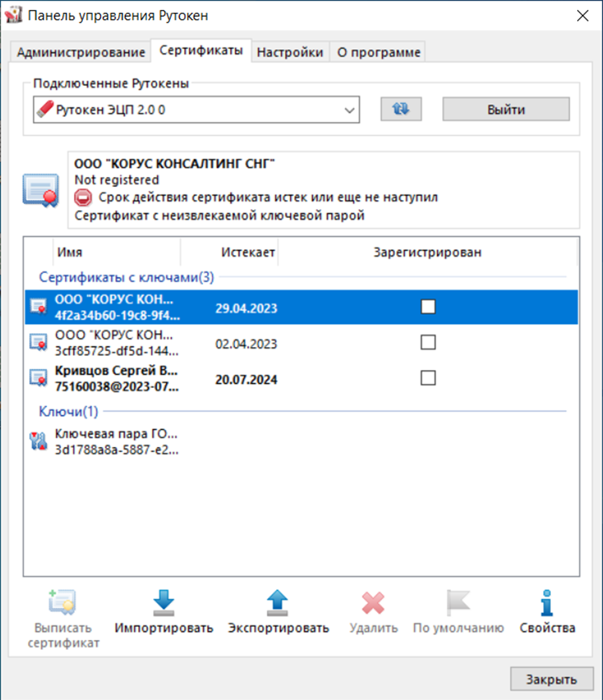The height and width of the screenshot is (700, 603).
Task: Click the 20.07.2024 expiry date
Action: [x=246, y=380]
